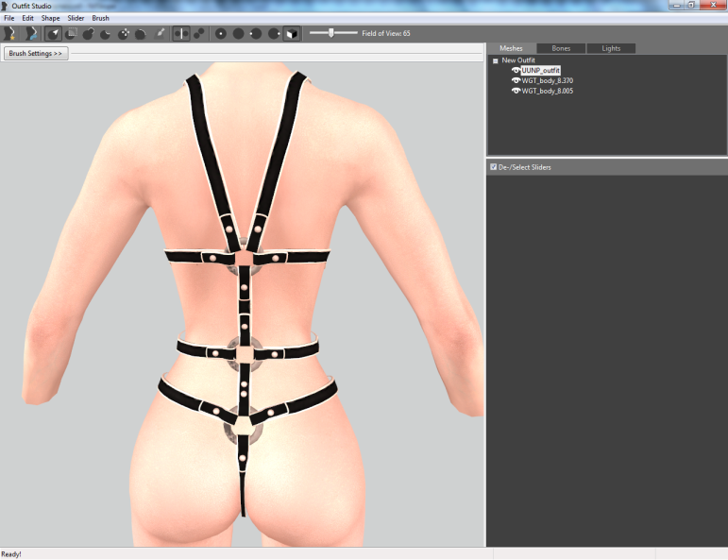728x560 pixels.
Task: Collapse the New Outfit tree node
Action: point(496,60)
